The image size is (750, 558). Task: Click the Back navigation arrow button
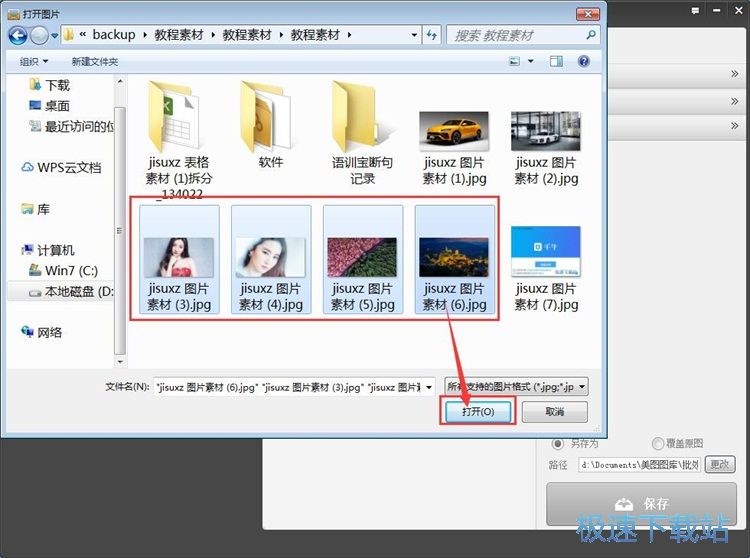pos(18,35)
